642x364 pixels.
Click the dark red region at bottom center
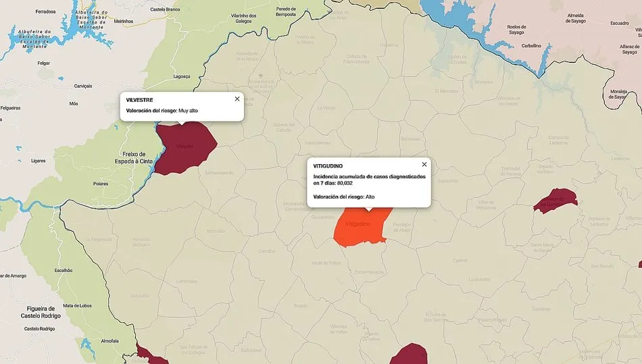click(x=408, y=355)
